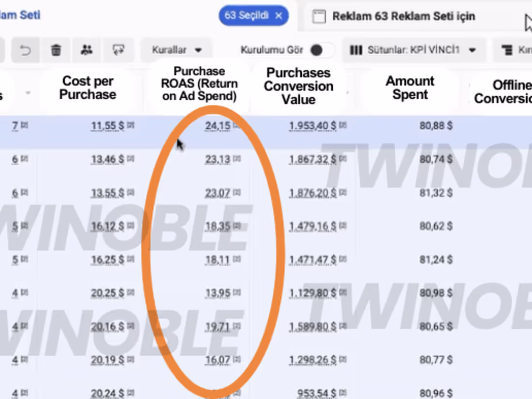Viewport: 532px width, 399px height.
Task: Click the Purchases Conversion Value header
Action: [x=298, y=86]
